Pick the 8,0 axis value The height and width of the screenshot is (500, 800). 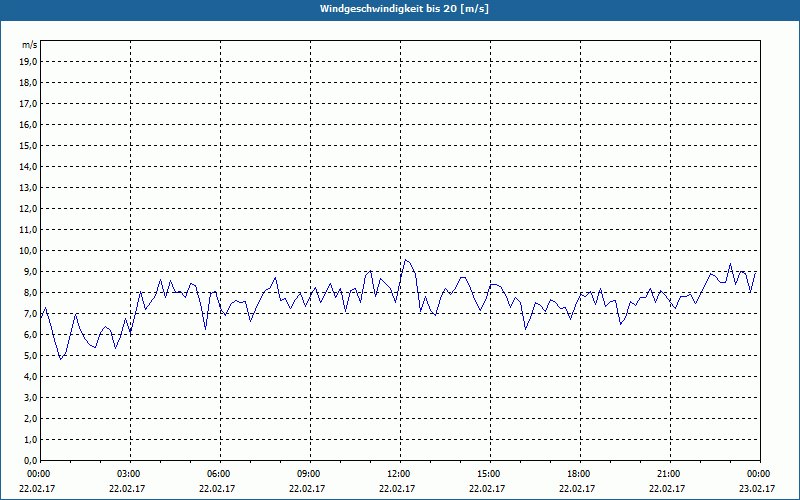click(31, 292)
